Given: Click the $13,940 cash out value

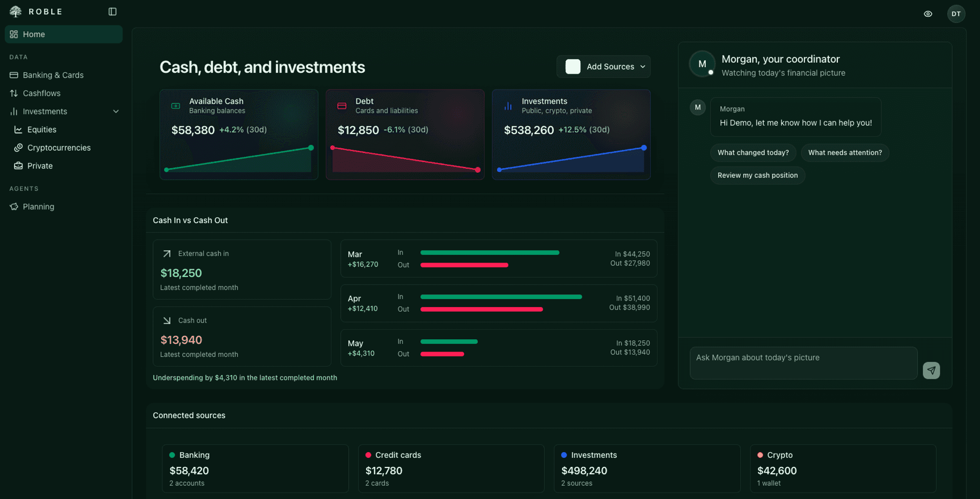Looking at the screenshot, I should 181,340.
